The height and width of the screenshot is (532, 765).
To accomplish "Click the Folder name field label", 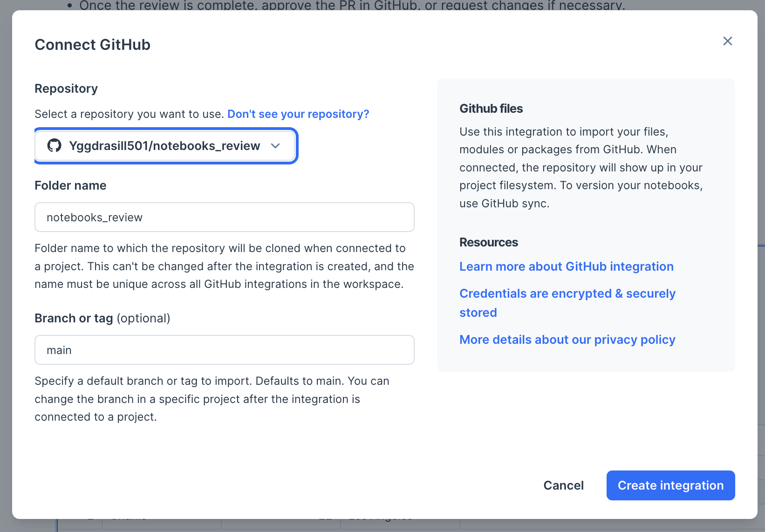I will (x=70, y=185).
